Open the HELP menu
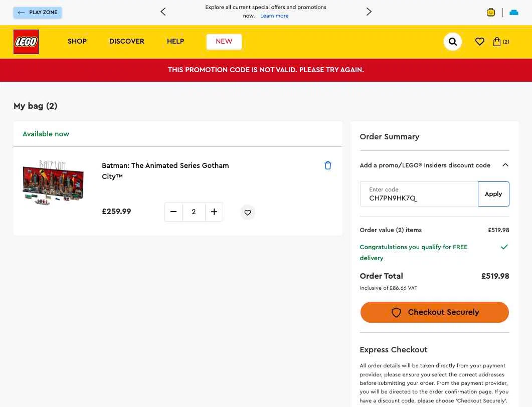Image resolution: width=532 pixels, height=407 pixels. [175, 42]
